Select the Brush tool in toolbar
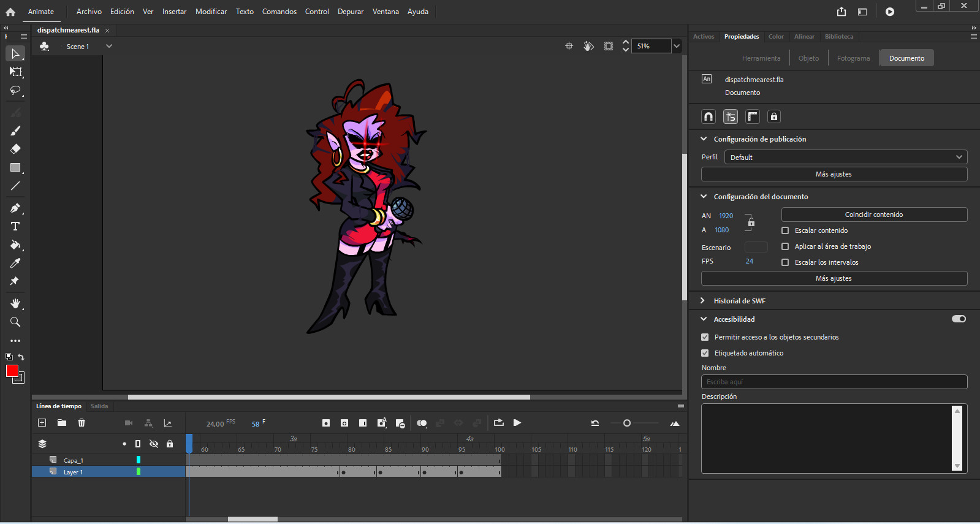 [x=15, y=131]
